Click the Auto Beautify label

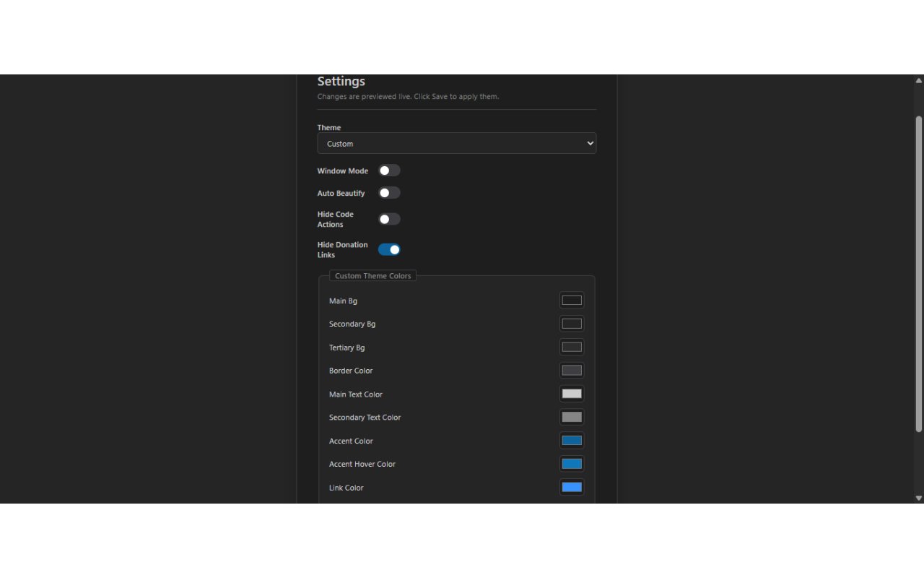point(341,194)
